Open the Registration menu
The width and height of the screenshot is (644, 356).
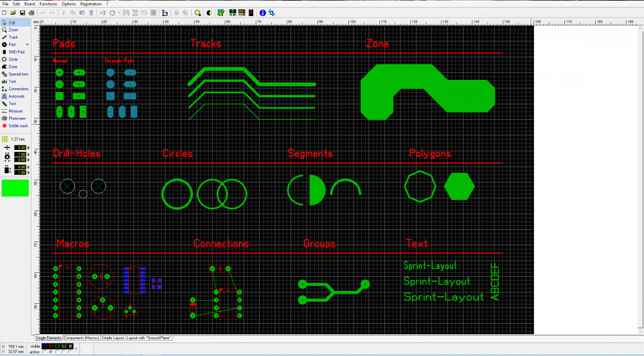(x=91, y=4)
